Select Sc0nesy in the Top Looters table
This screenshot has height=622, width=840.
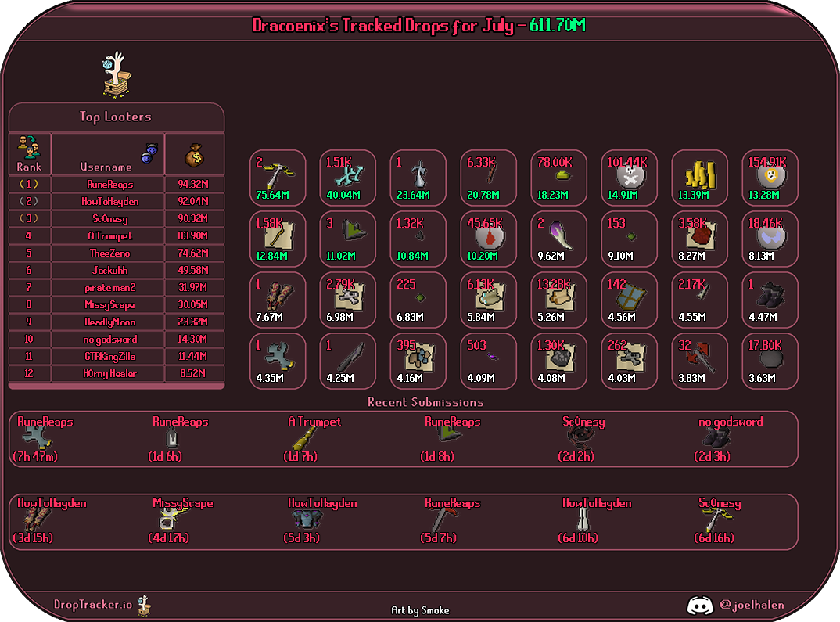109,218
